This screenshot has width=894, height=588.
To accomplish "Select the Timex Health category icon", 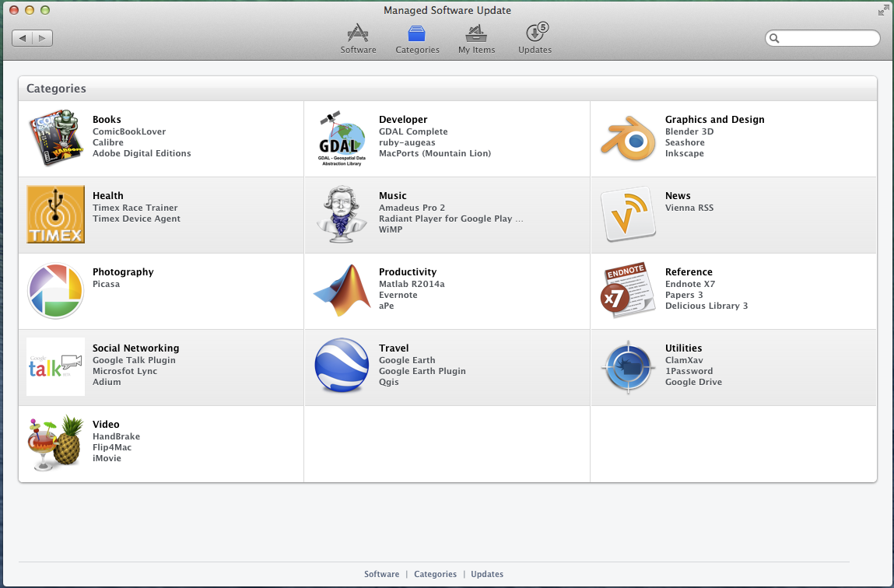I will click(x=56, y=215).
